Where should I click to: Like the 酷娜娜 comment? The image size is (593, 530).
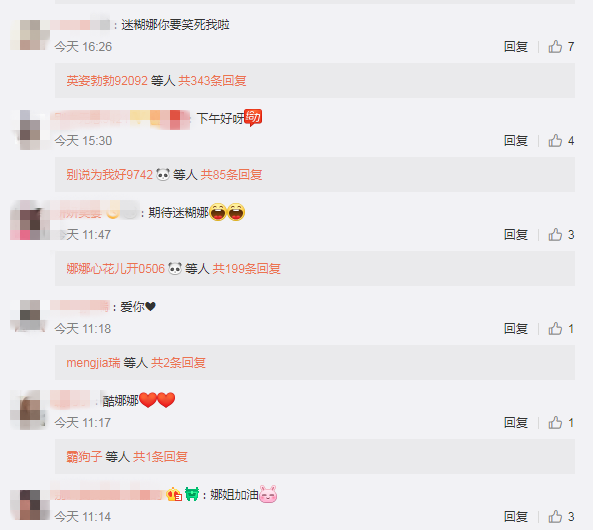click(555, 423)
